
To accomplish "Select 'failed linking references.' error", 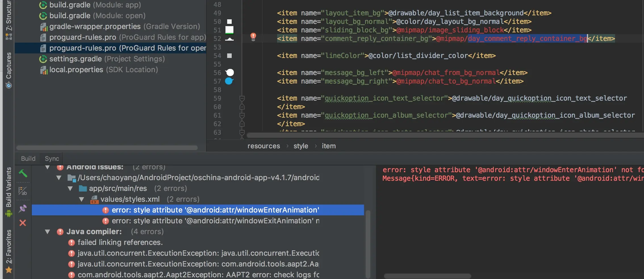I will click(120, 242).
